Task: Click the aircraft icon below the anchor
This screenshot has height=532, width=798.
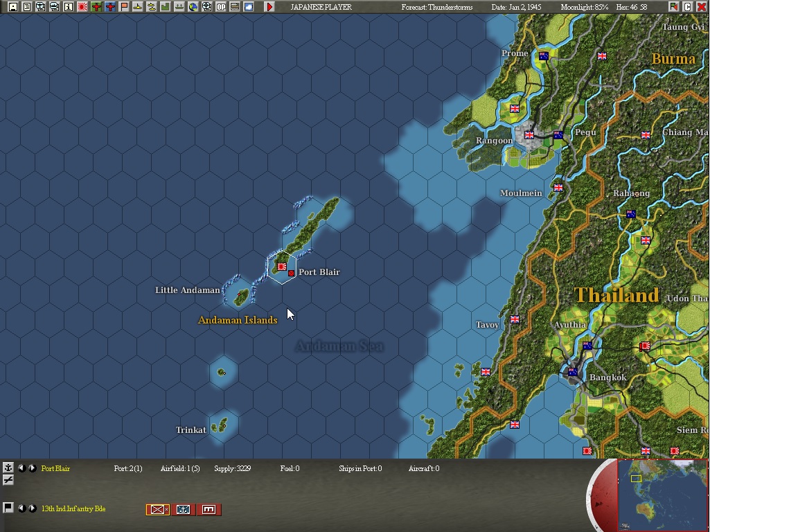Action: 8,479
